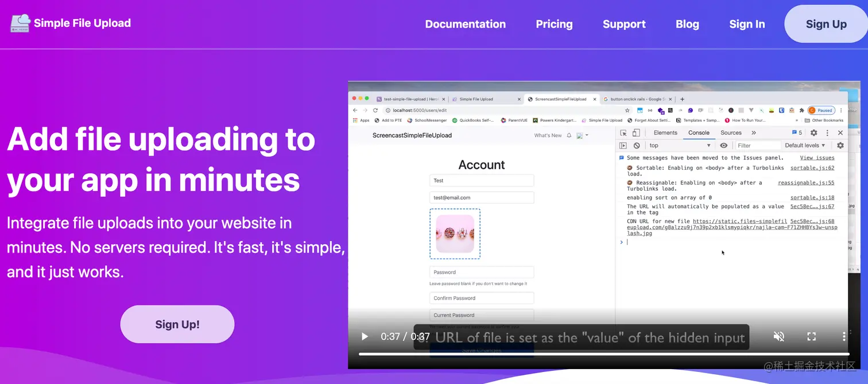The height and width of the screenshot is (384, 868).
Task: Click the What's New link in video app
Action: (x=548, y=135)
